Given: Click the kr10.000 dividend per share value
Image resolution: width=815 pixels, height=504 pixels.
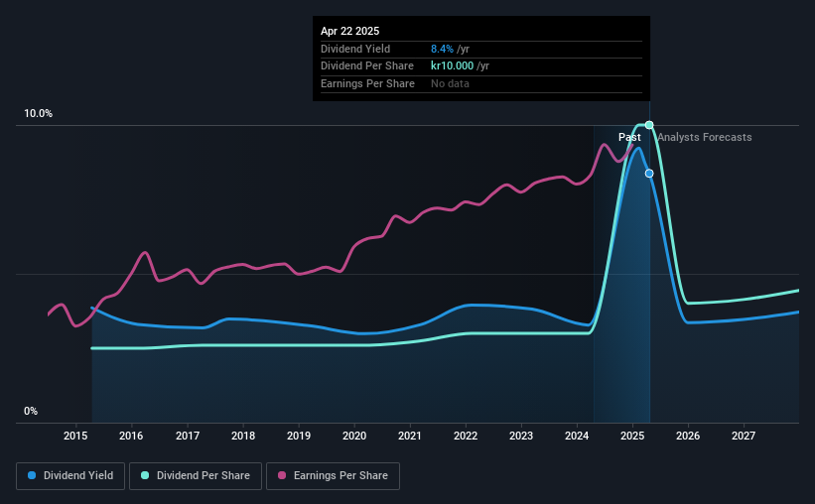Looking at the screenshot, I should [x=453, y=66].
